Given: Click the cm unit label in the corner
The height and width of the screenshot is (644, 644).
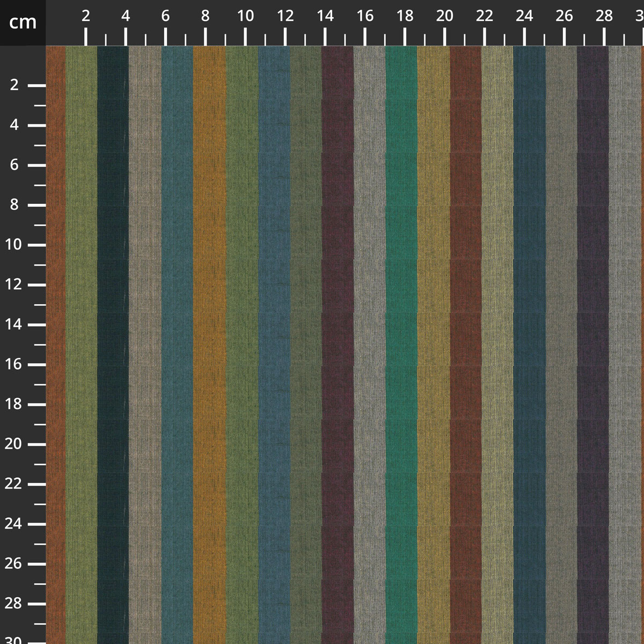Looking at the screenshot, I should coord(23,23).
